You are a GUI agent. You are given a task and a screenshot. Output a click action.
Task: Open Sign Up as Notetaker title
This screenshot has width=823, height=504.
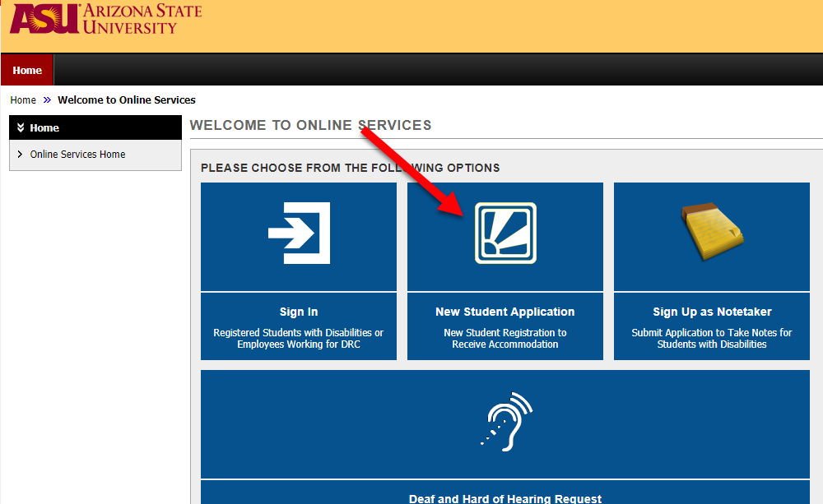click(x=712, y=312)
